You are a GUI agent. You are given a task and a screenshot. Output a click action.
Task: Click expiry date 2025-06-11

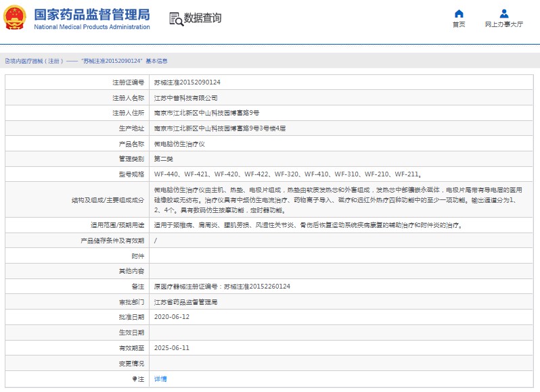pos(172,347)
